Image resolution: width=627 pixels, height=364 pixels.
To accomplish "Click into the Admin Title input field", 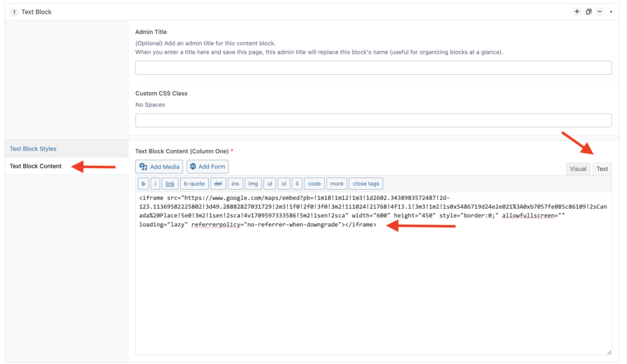I will coord(373,68).
